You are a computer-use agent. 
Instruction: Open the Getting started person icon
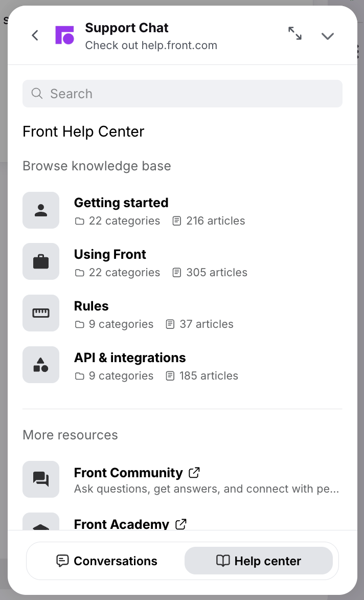pos(41,210)
